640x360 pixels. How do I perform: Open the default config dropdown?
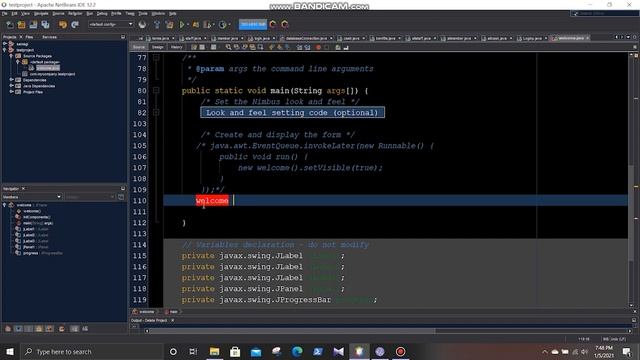[x=111, y=24]
